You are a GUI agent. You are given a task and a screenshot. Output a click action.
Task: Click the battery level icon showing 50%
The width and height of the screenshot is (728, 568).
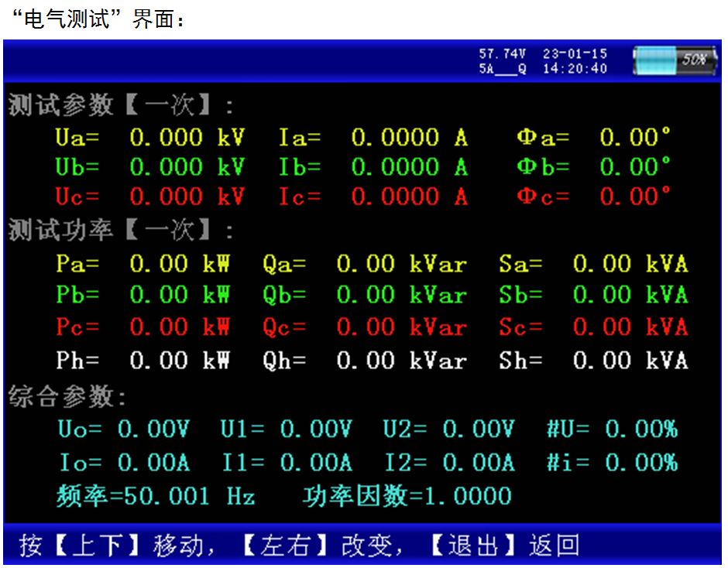(675, 60)
